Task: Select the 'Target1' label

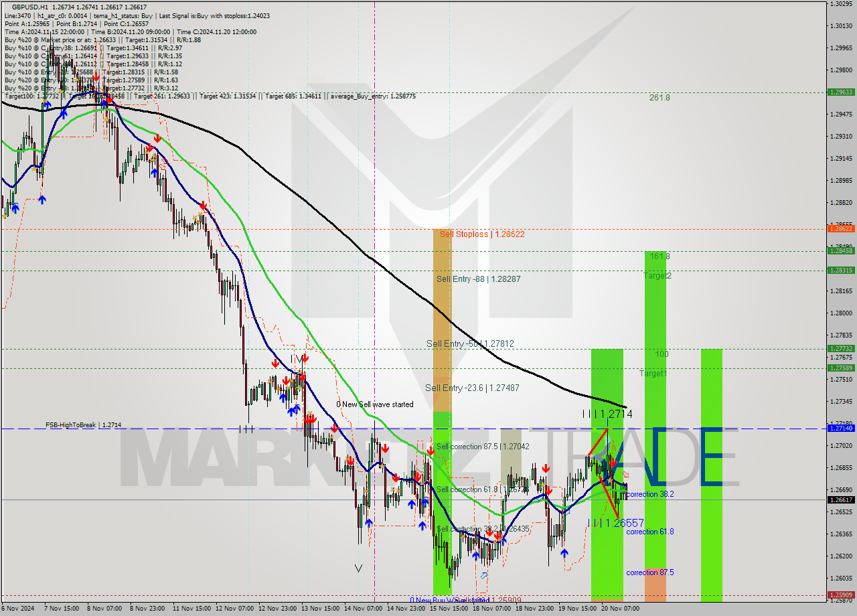Action: [653, 374]
